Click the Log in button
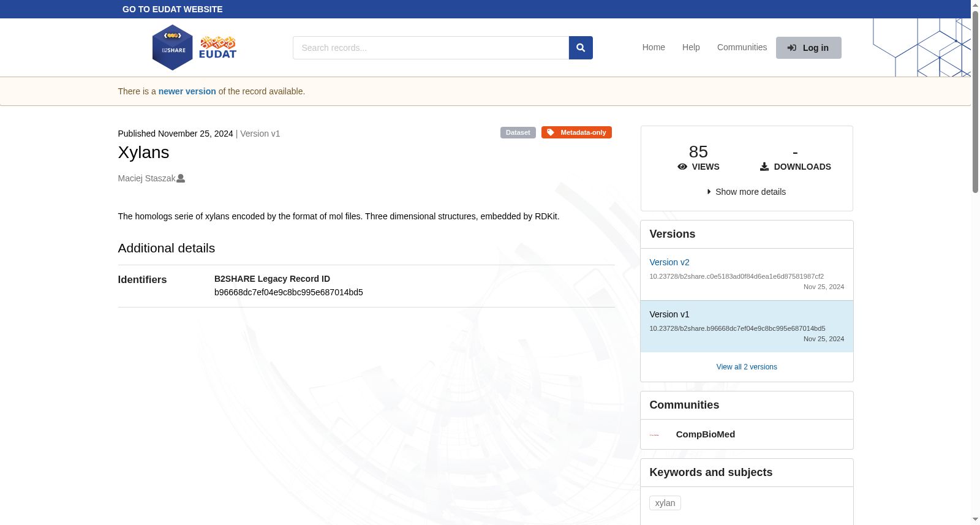 [809, 48]
